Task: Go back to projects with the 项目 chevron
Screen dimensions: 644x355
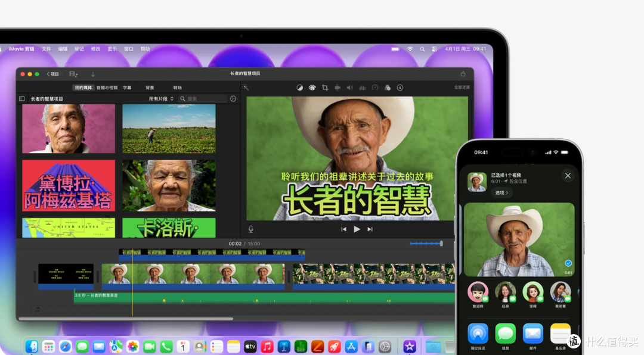Action: click(52, 74)
